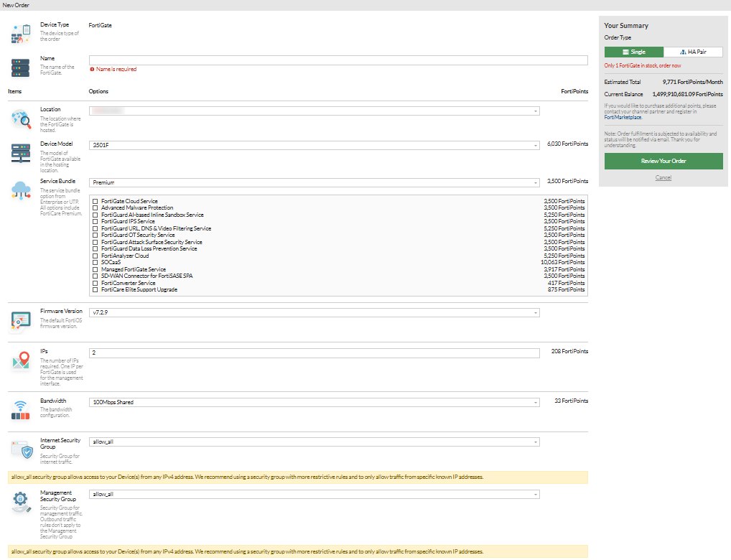The image size is (731, 560).
Task: Click the Current Balance FortiPoints value
Action: [x=688, y=94]
